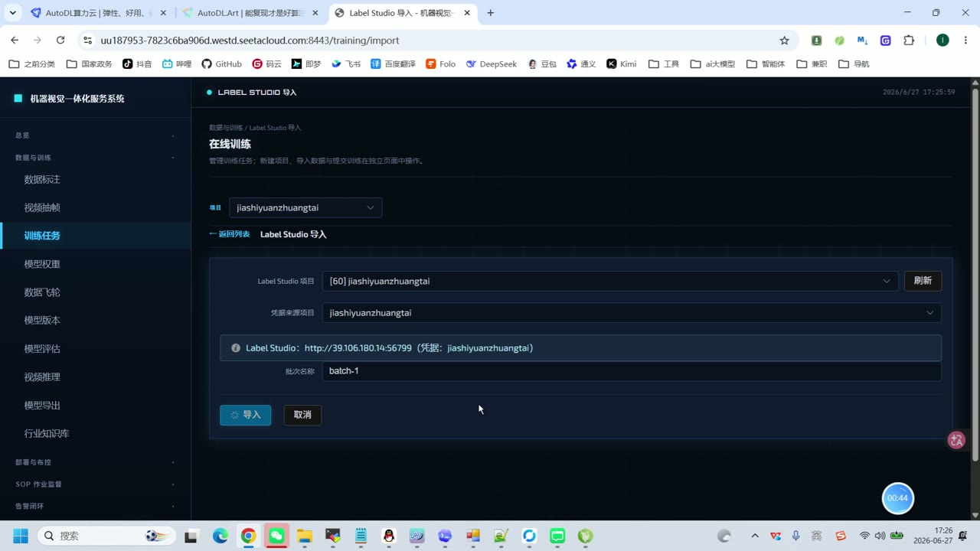Expand the SOP 作业监督 sidebar section
980x551 pixels.
coord(96,484)
